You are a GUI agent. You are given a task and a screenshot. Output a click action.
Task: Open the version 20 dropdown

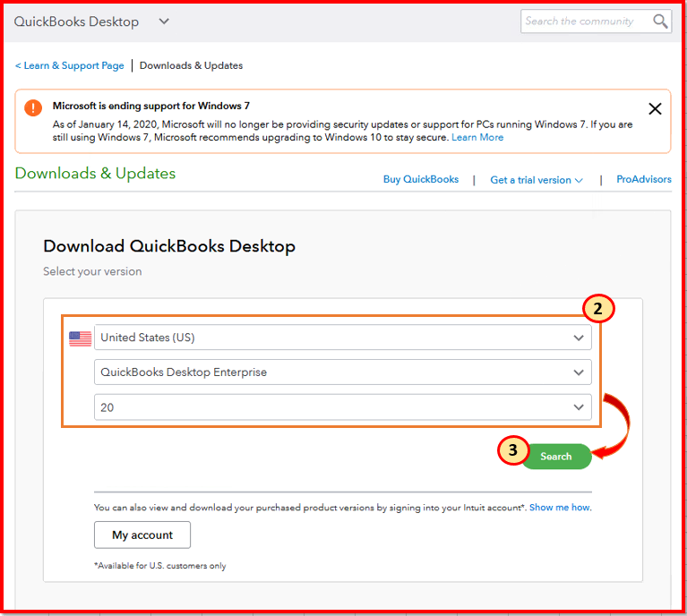point(343,407)
